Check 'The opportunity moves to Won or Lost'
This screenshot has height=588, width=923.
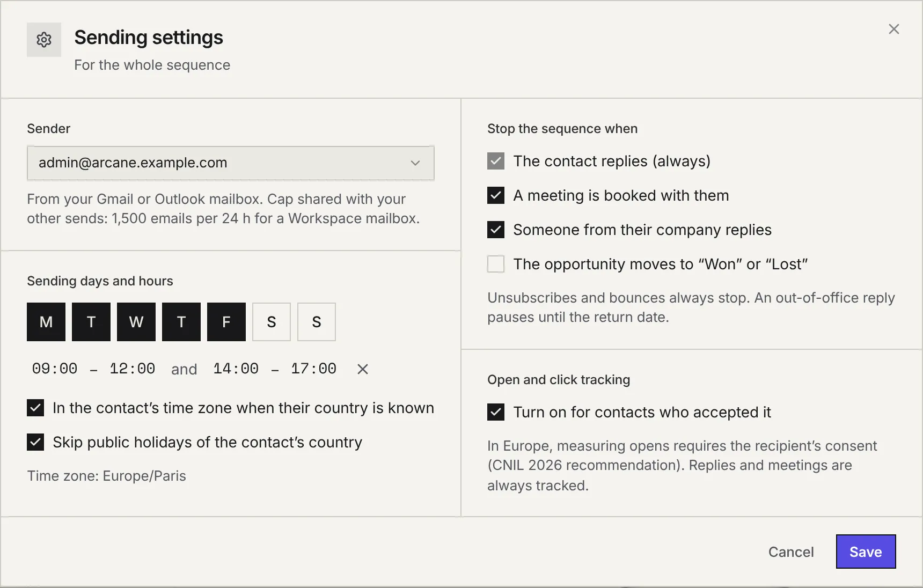[496, 264]
